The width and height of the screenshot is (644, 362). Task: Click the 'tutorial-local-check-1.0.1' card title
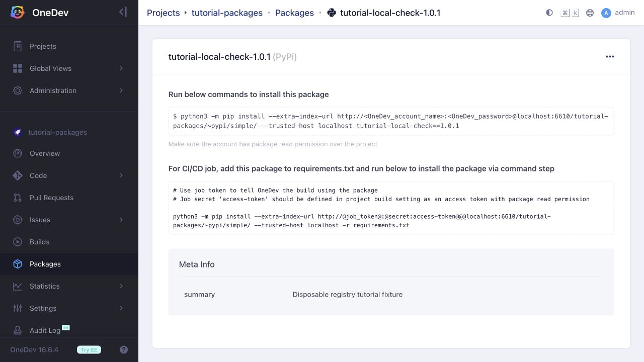[x=219, y=57]
